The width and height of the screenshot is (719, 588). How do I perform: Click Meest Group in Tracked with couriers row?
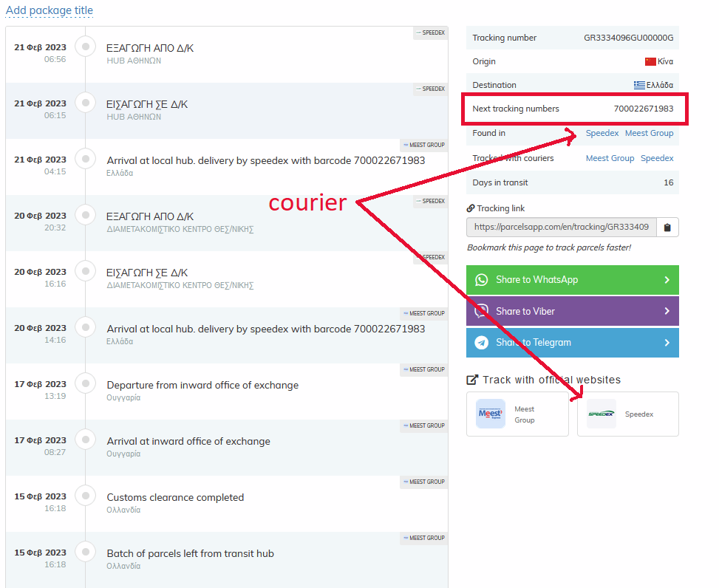[x=610, y=158]
